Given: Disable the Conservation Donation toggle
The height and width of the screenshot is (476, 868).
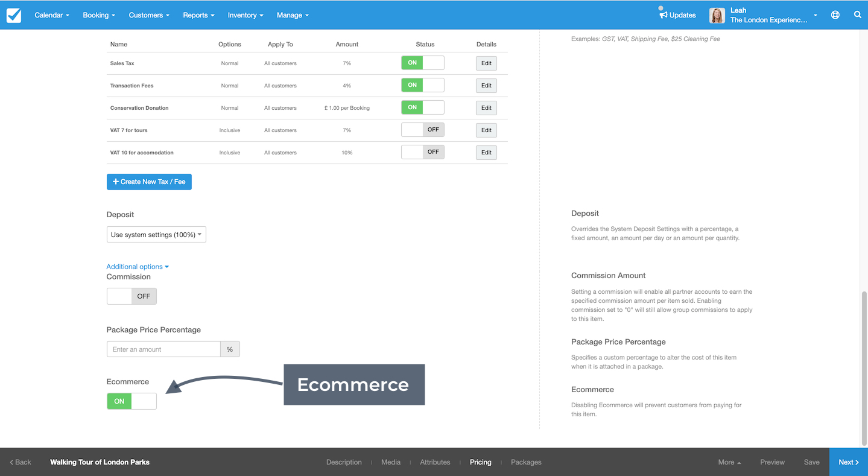Looking at the screenshot, I should pyautogui.click(x=423, y=107).
